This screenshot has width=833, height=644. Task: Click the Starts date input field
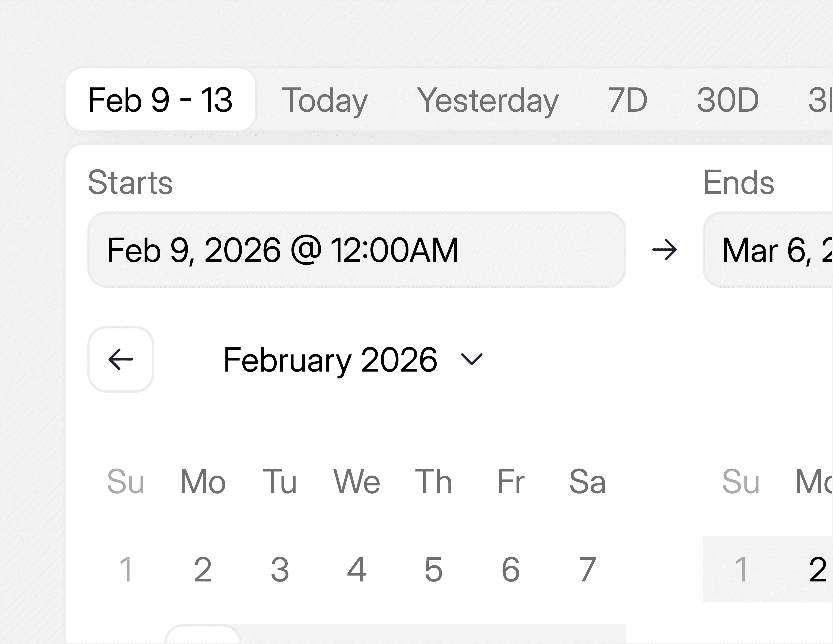(357, 250)
